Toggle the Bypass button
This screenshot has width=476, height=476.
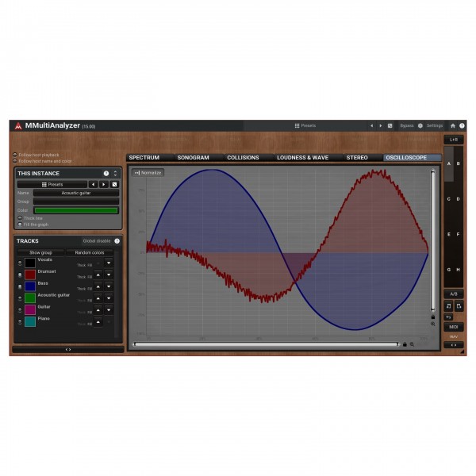[407, 125]
